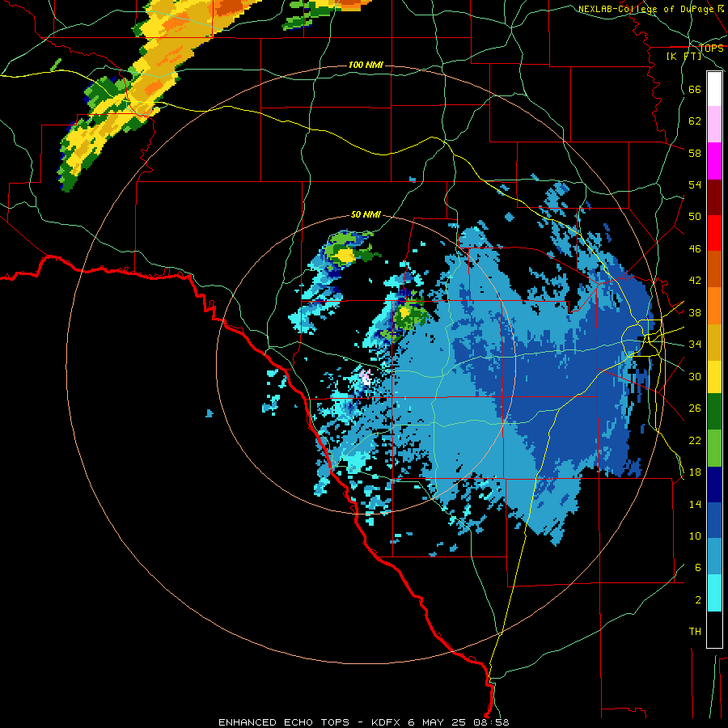Click the white swatch at top of legend
This screenshot has height=728, width=728.
pyautogui.click(x=714, y=89)
